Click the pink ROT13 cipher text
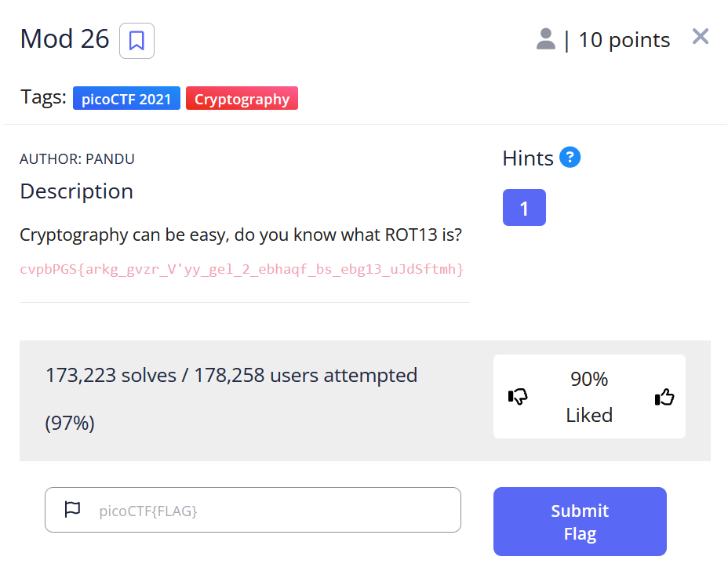This screenshot has width=728, height=582. coord(242,270)
